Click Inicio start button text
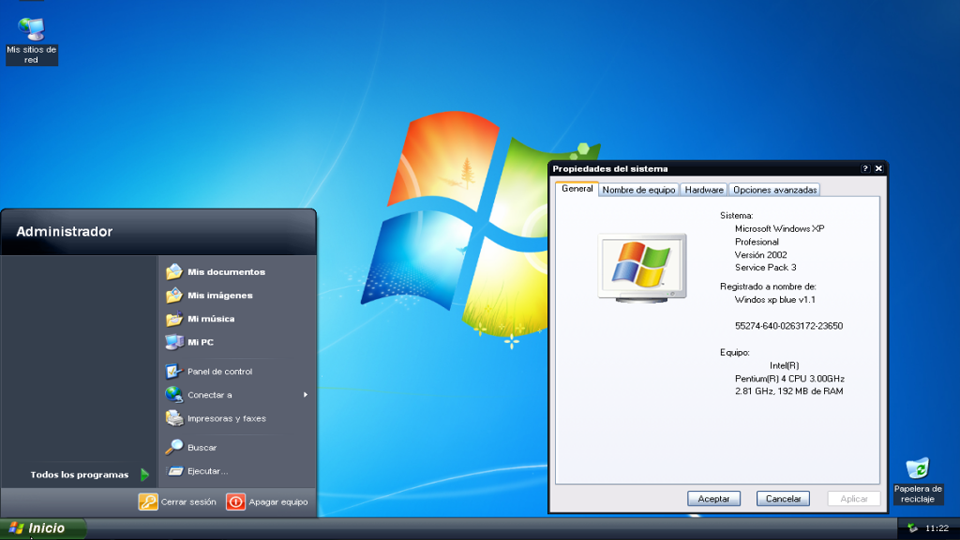Viewport: 960px width, 540px height. 47,528
